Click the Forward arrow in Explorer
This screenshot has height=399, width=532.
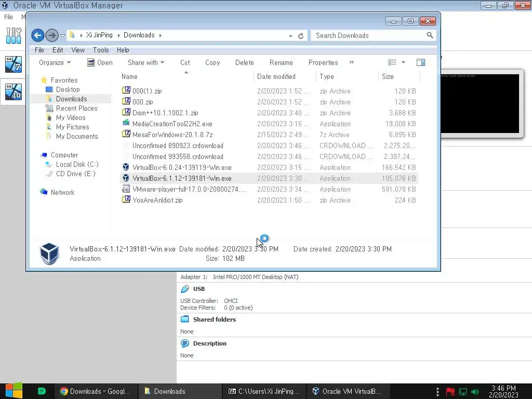52,35
